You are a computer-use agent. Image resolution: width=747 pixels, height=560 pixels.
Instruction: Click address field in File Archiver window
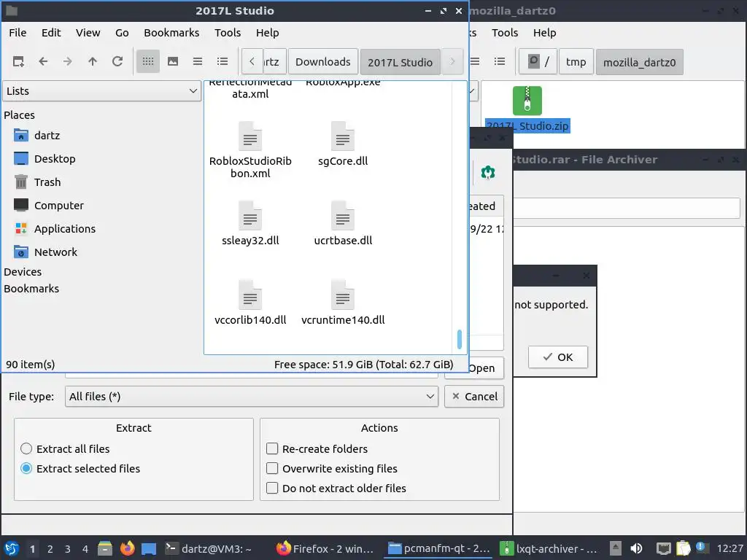(x=627, y=208)
